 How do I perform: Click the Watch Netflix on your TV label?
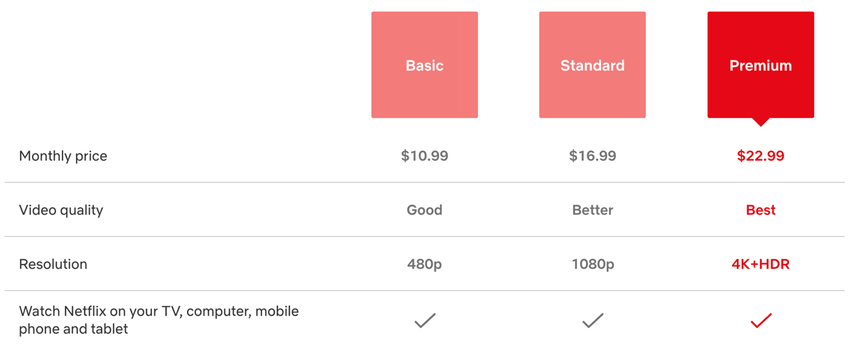click(x=159, y=320)
